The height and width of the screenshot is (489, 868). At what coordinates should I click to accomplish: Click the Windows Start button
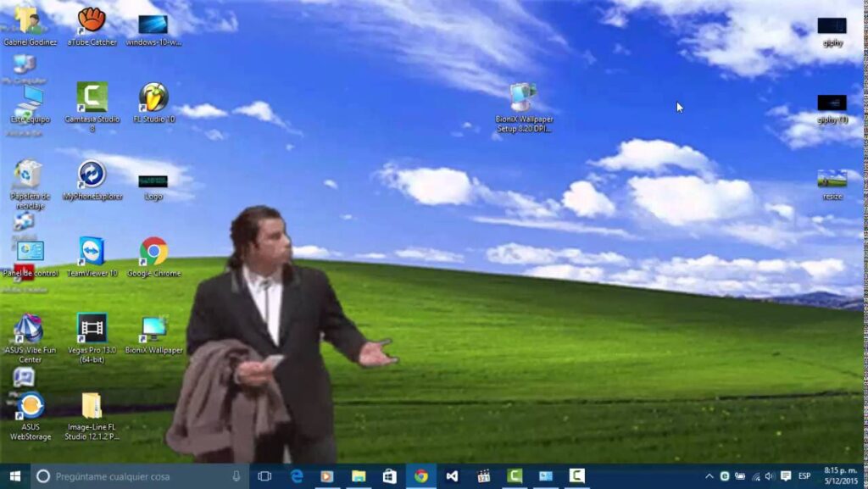click(15, 476)
